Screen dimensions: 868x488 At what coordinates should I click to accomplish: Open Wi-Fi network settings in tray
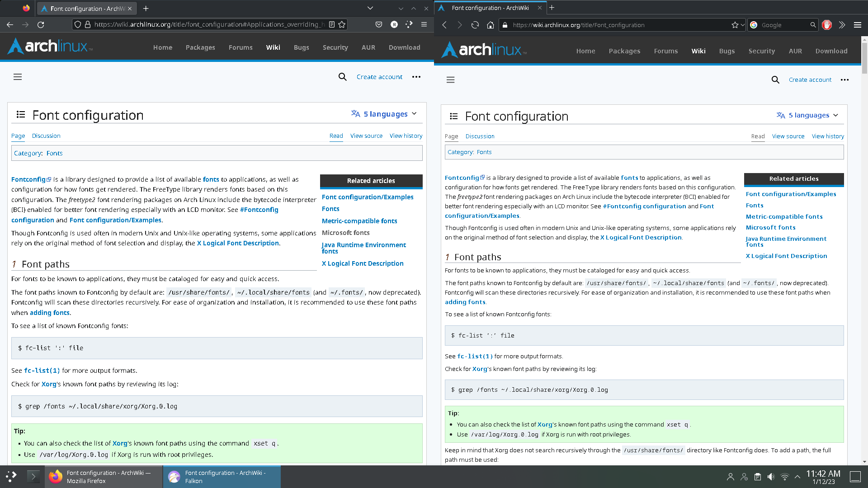(x=785, y=477)
